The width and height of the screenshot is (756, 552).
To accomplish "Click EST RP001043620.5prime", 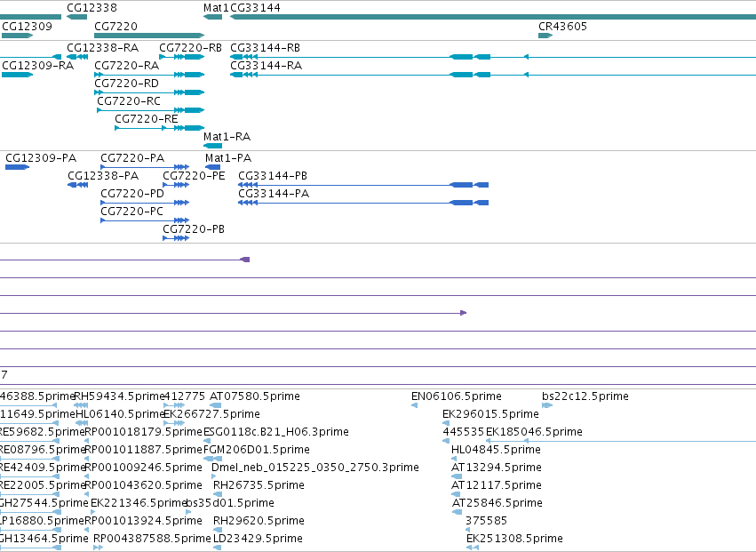I will click(143, 485).
